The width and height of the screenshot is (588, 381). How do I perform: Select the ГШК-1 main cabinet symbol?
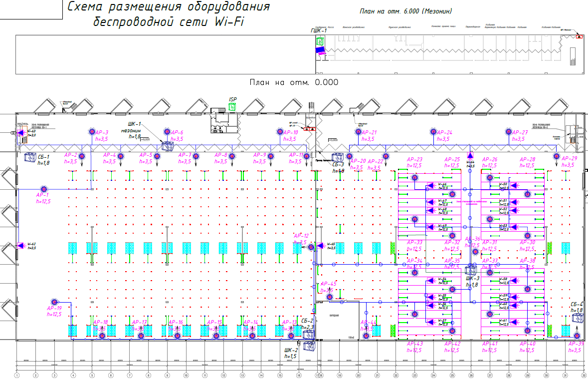click(319, 42)
